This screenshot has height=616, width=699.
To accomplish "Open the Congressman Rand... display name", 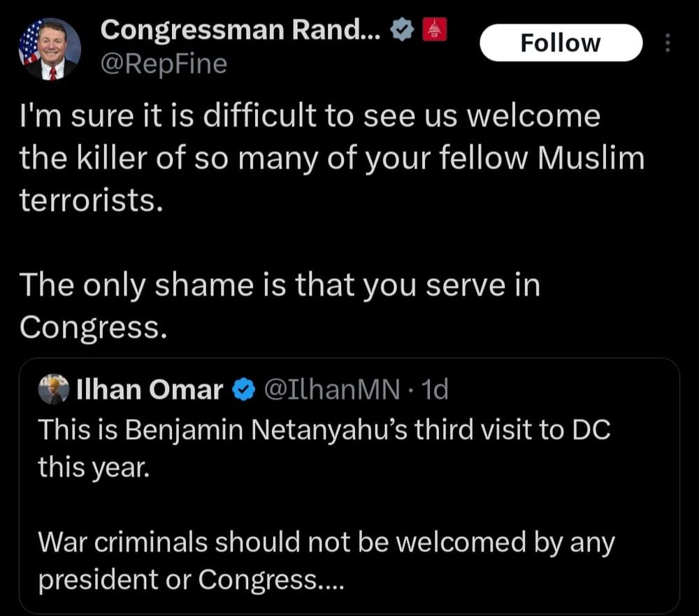I will point(240,30).
